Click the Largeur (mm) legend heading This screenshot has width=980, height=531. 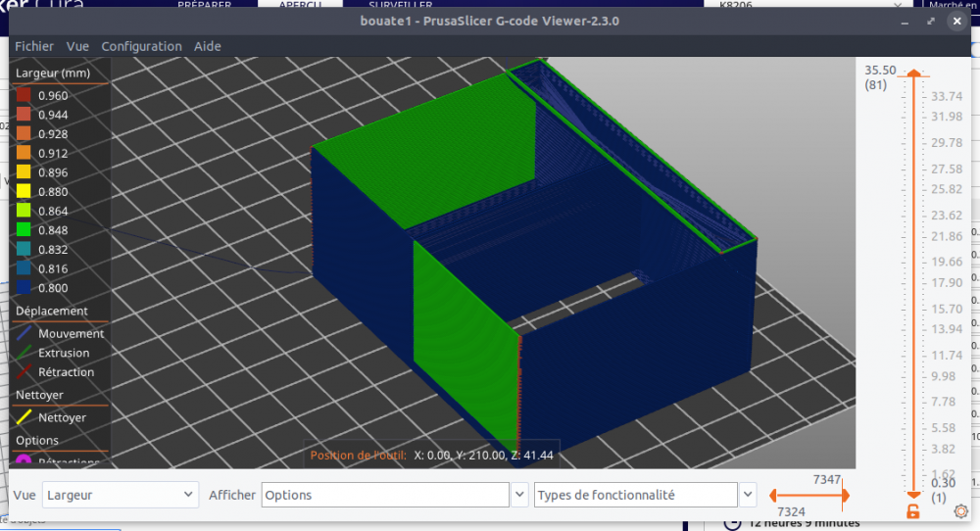[53, 73]
